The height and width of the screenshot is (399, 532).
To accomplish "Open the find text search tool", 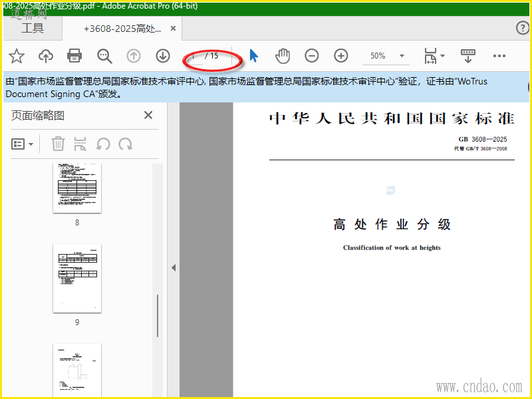I will coord(104,56).
